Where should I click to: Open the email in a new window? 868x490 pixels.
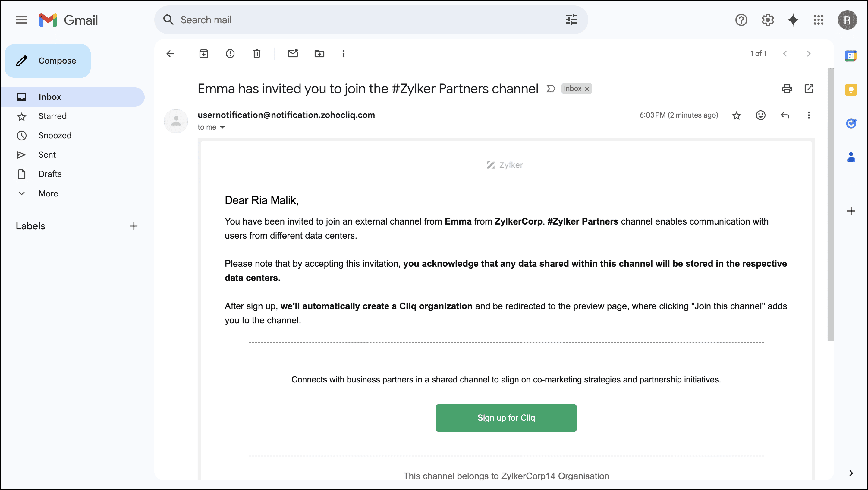[x=809, y=89]
